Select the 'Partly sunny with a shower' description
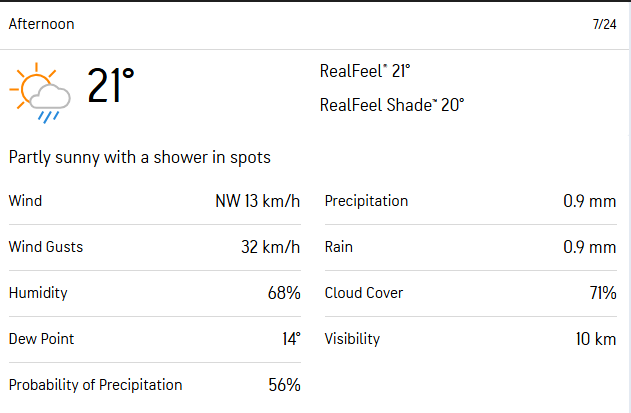This screenshot has width=631, height=413. tap(140, 157)
